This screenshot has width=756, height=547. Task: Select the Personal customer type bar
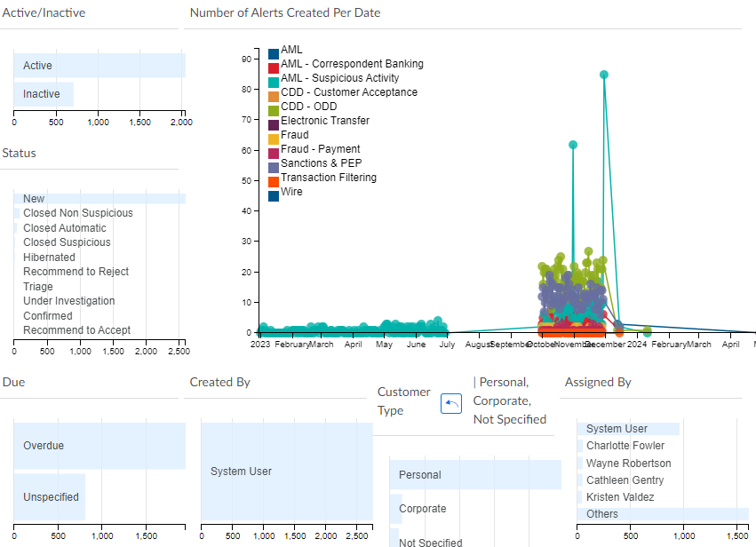[x=475, y=474]
